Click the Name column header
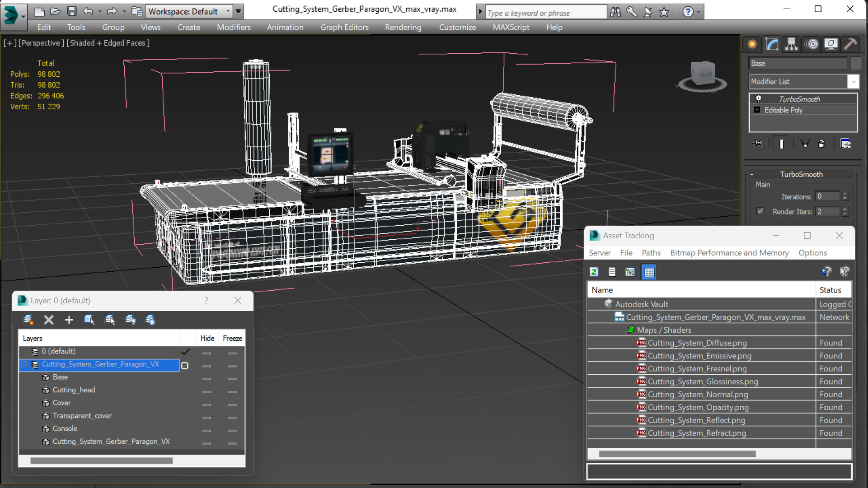This screenshot has width=868, height=488. pos(701,290)
